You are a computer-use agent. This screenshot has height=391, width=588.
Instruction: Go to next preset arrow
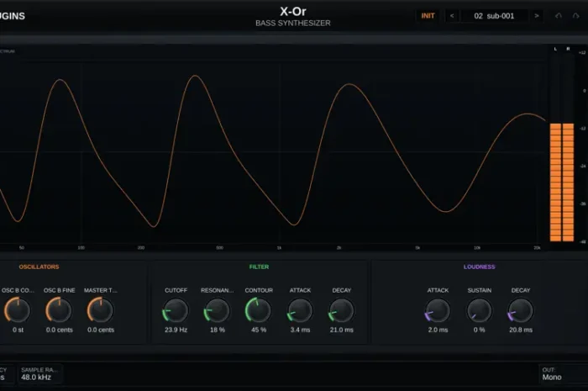(537, 16)
